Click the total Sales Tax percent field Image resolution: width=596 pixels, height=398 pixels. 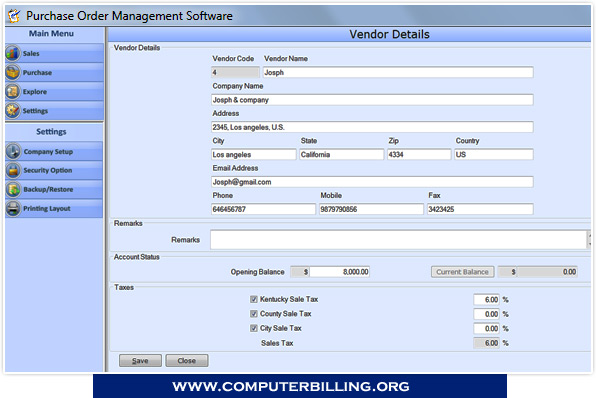pos(487,343)
